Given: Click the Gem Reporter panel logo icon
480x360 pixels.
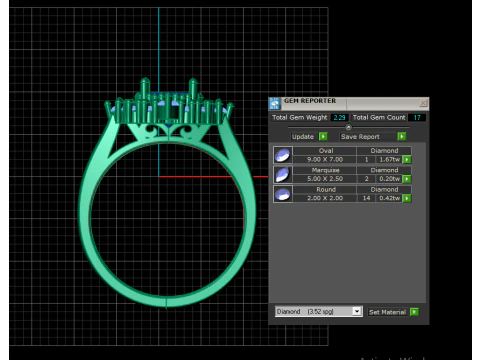Looking at the screenshot, I should tap(275, 103).
